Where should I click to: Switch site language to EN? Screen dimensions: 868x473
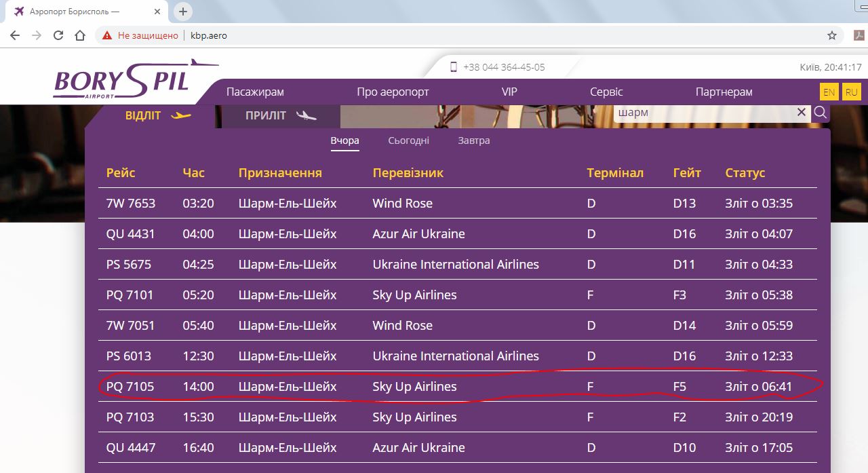829,92
